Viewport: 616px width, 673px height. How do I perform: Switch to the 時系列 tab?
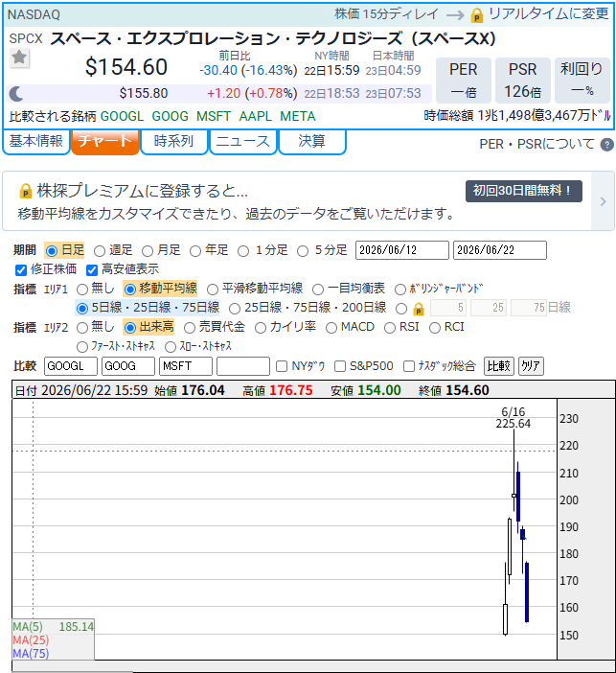173,141
